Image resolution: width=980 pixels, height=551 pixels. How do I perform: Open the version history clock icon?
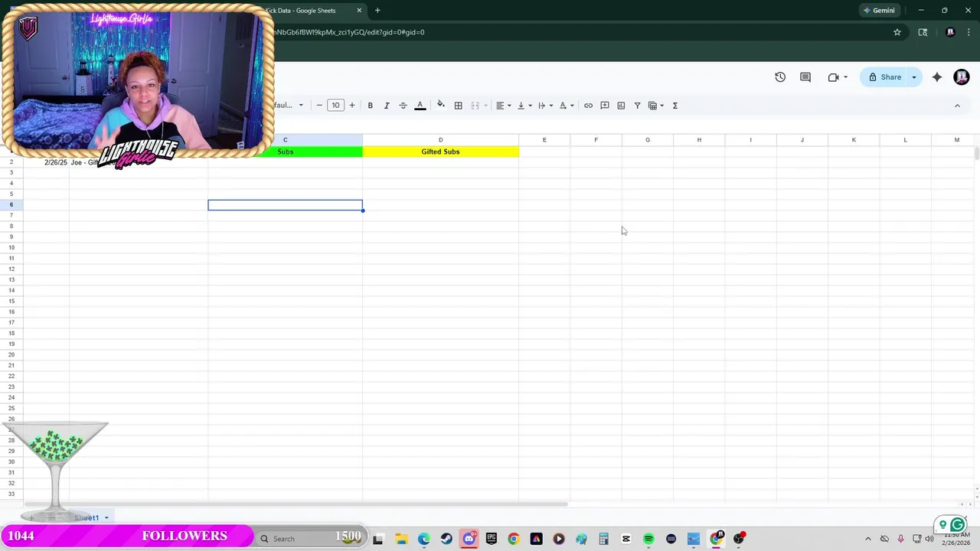780,77
